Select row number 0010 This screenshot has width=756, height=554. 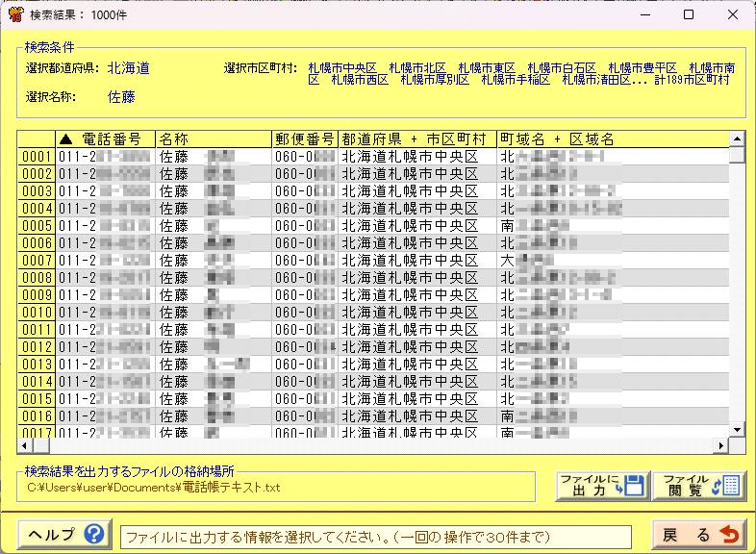click(37, 313)
